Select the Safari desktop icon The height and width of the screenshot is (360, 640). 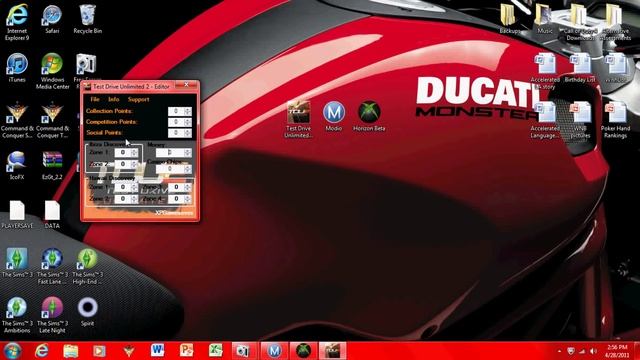[52, 19]
